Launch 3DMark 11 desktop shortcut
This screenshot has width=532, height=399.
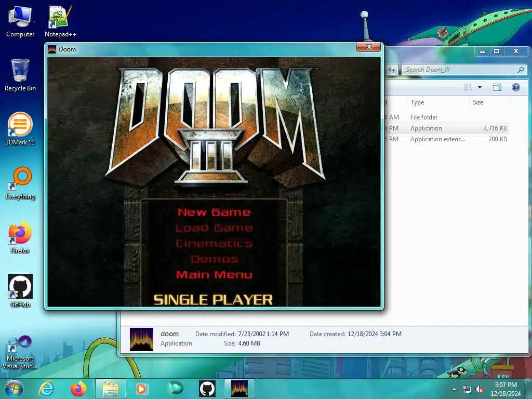(20, 129)
